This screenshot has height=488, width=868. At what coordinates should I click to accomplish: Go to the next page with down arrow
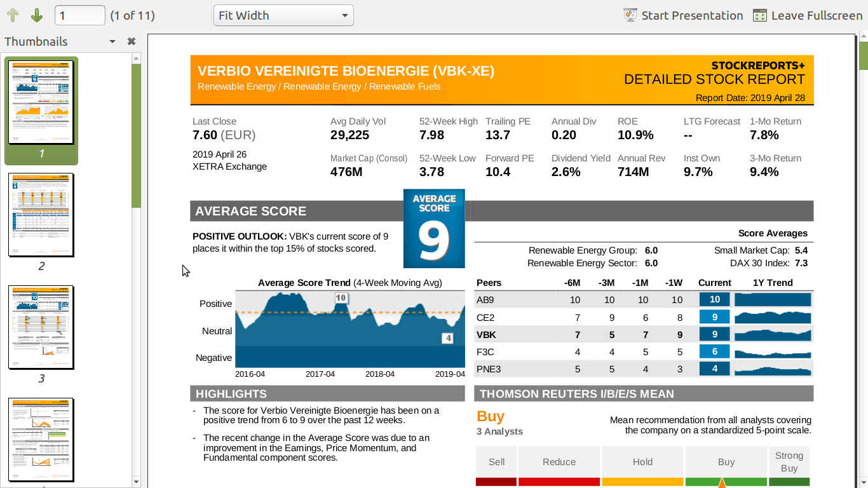click(x=37, y=15)
